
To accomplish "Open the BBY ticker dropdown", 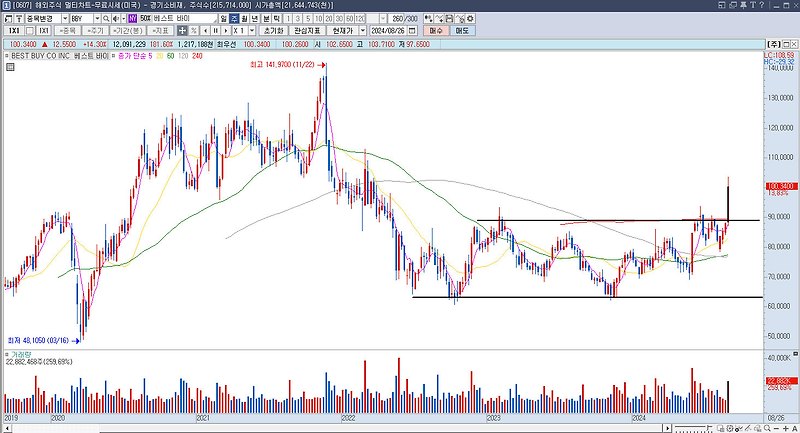I will [x=97, y=18].
